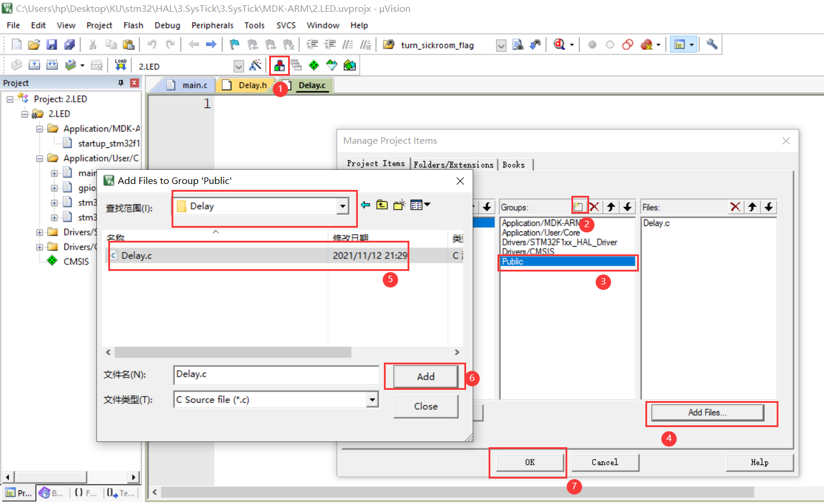Switch to the Folders/Extensions tab

[x=453, y=164]
